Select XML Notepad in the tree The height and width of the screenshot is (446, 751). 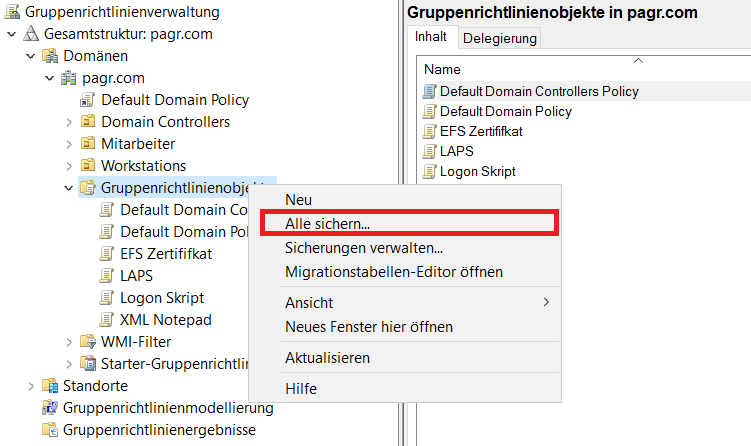click(165, 320)
